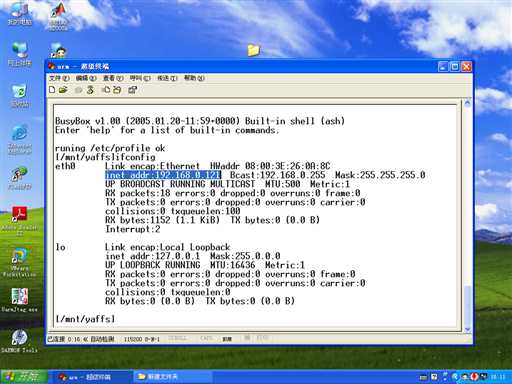Click the Receive file toolbar icon
The width and height of the screenshot is (512, 384).
click(x=117, y=90)
